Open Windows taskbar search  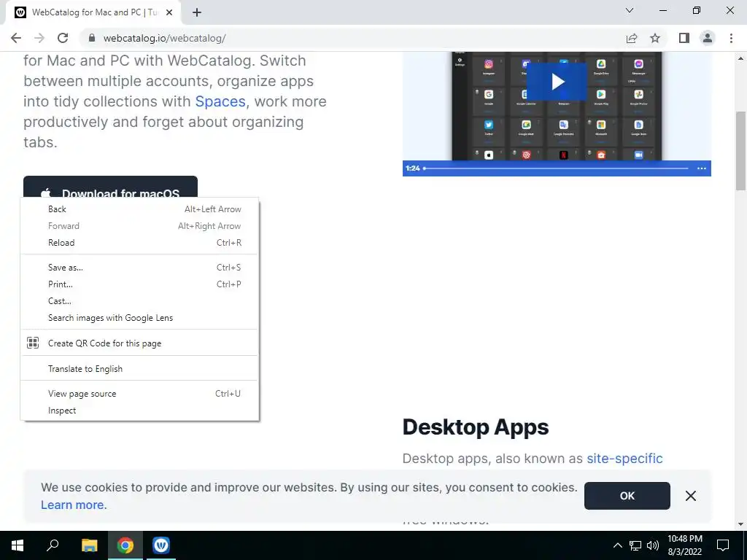click(x=53, y=545)
